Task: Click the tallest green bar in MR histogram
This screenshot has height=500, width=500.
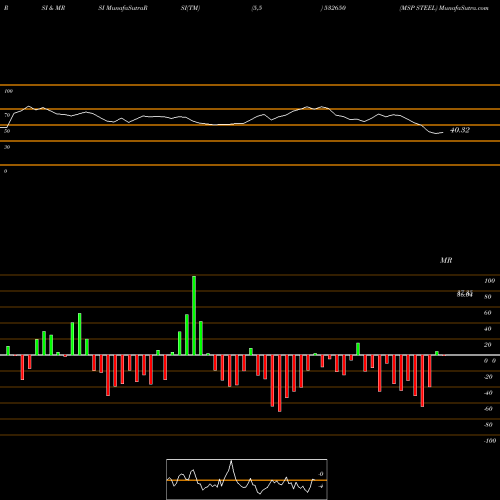Action: 194,315
